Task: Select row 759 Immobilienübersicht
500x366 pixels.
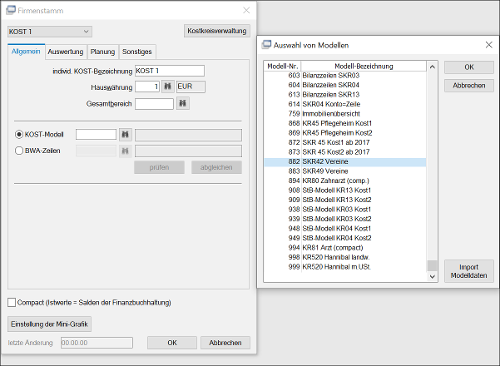Action: pos(345,114)
